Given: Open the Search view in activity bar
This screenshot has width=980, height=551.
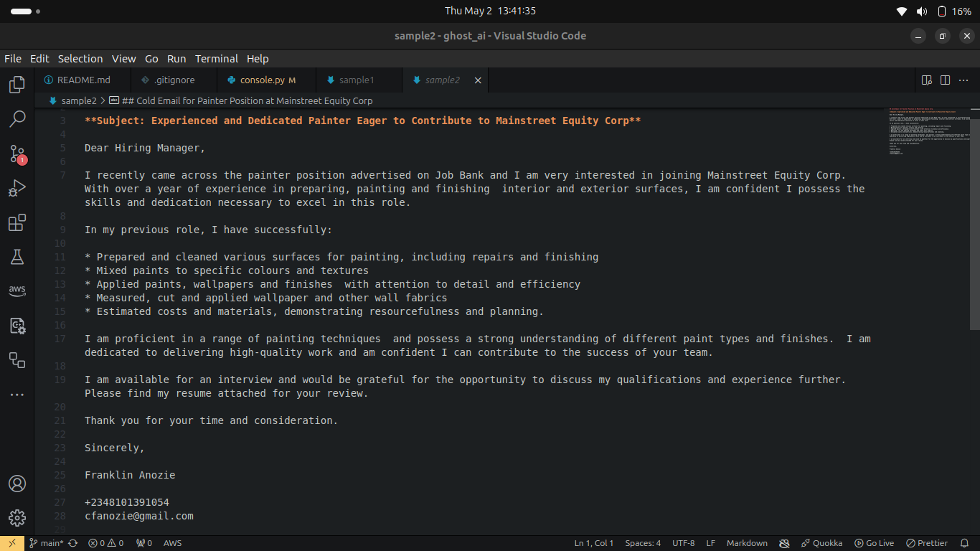Looking at the screenshot, I should pyautogui.click(x=17, y=119).
